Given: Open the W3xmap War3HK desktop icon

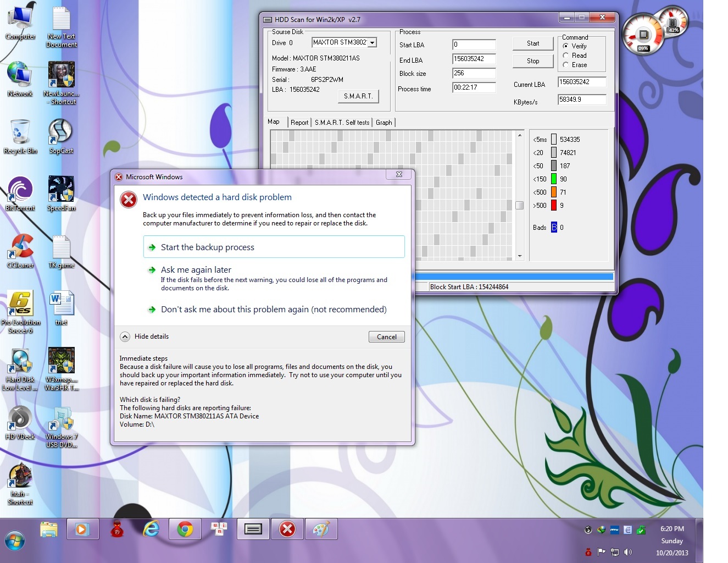Looking at the screenshot, I should (61, 369).
